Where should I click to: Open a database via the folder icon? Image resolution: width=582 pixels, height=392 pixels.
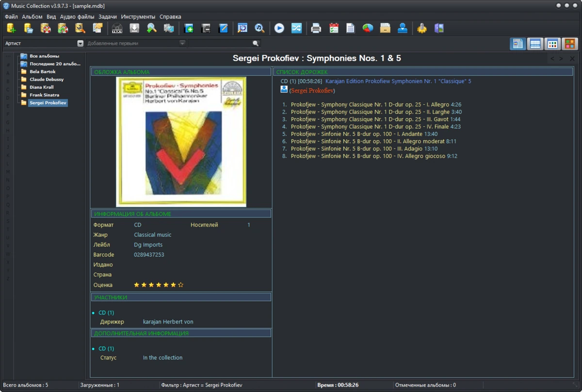(x=28, y=28)
